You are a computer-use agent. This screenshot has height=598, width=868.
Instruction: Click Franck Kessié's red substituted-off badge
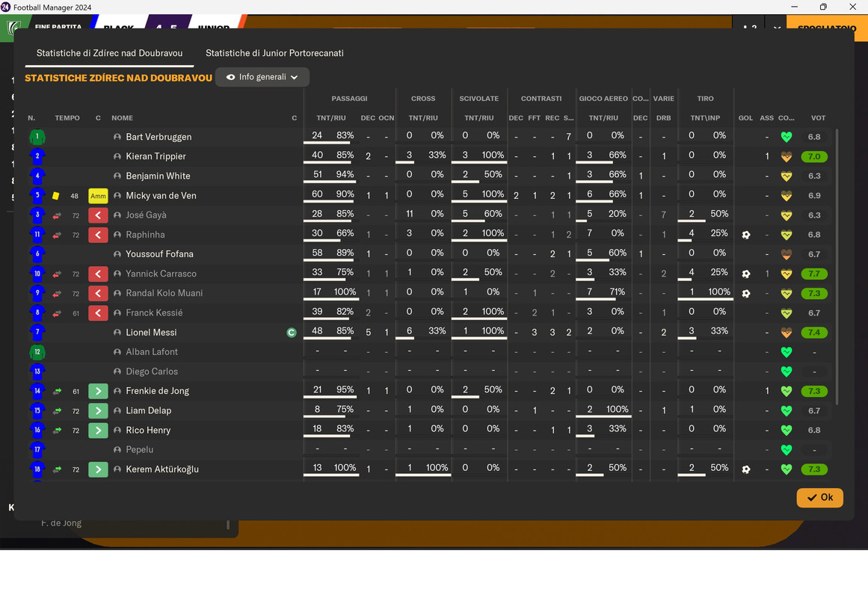(98, 313)
